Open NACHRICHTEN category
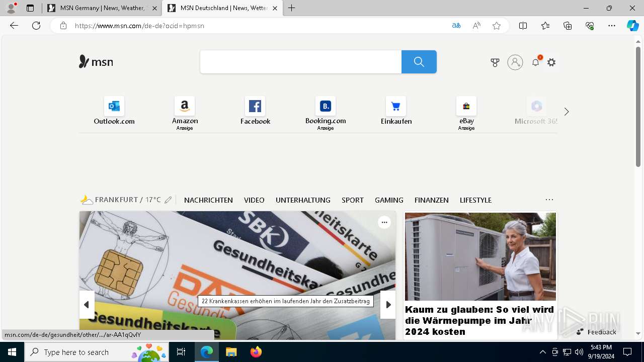This screenshot has height=362, width=644. click(208, 200)
